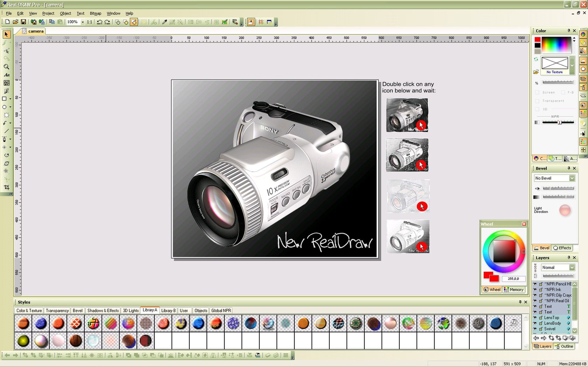Screen dimensions: 588x367
Task: Switch to the Effects tab in Bevel panel
Action: coord(562,248)
